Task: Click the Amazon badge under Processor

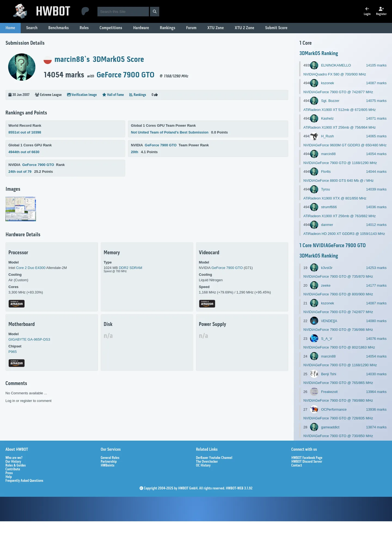Action: pyautogui.click(x=17, y=304)
